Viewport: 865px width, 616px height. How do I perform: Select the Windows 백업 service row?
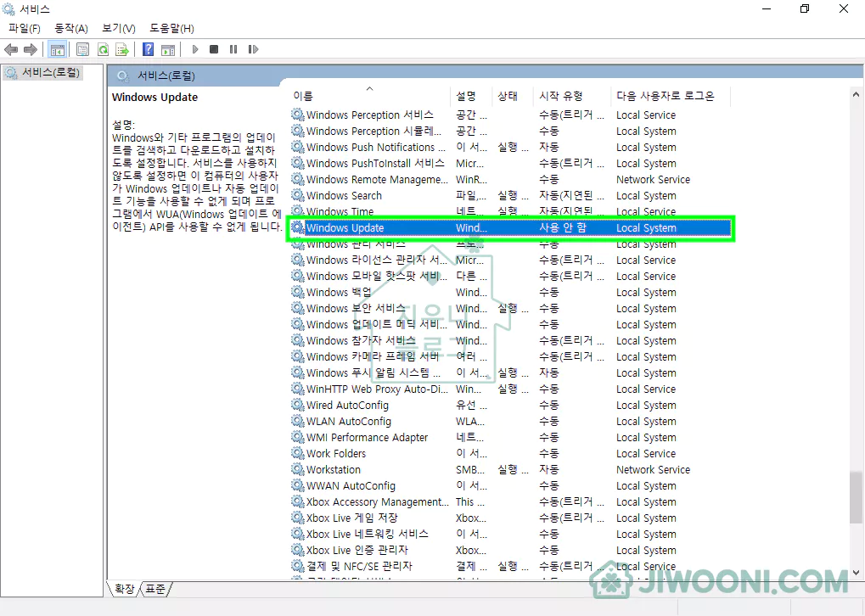510,292
